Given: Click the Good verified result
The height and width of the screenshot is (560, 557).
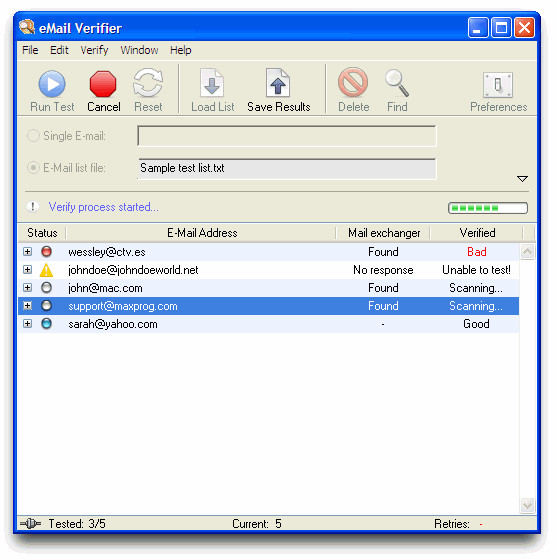Looking at the screenshot, I should [x=476, y=324].
